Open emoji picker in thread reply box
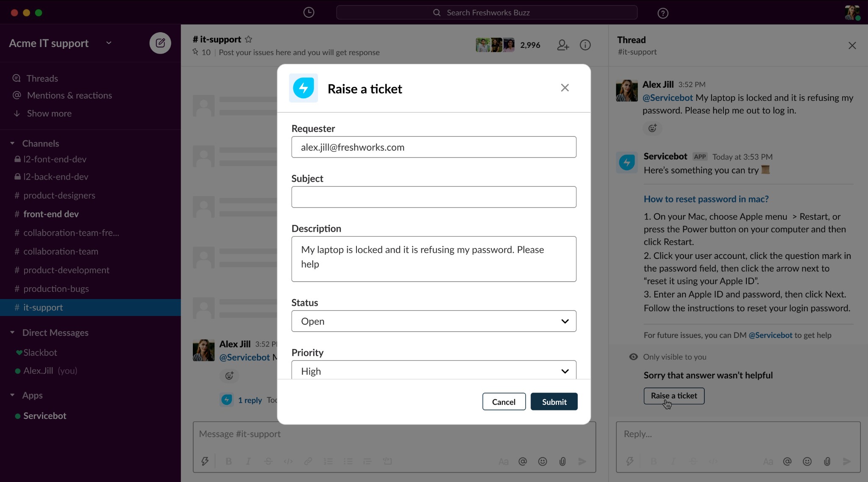This screenshot has width=868, height=482. tap(807, 461)
